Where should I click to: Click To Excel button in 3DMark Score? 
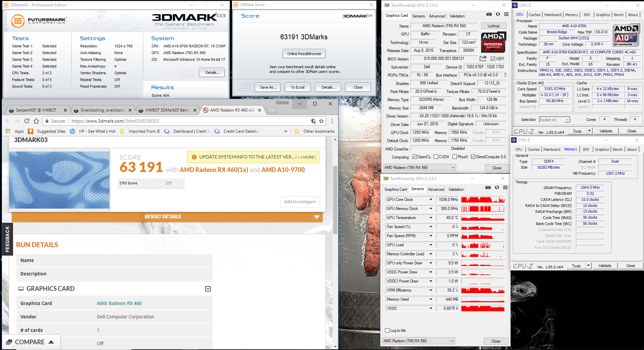click(x=298, y=87)
